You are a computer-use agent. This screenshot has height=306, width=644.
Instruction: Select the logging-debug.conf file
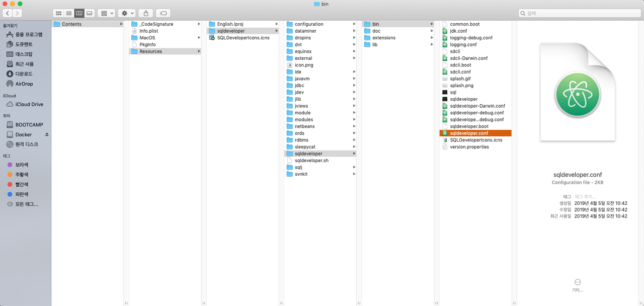pyautogui.click(x=475, y=38)
